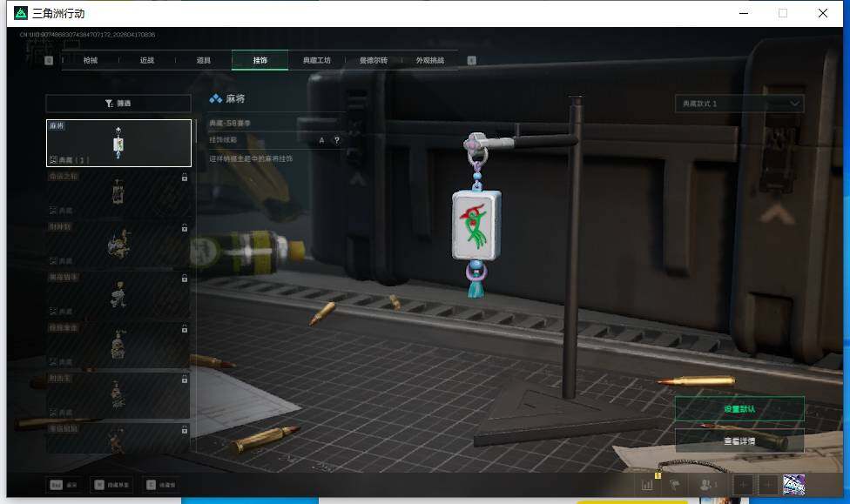The image size is (850, 504).
Task: Switch to the 近战 tab
Action: [147, 60]
